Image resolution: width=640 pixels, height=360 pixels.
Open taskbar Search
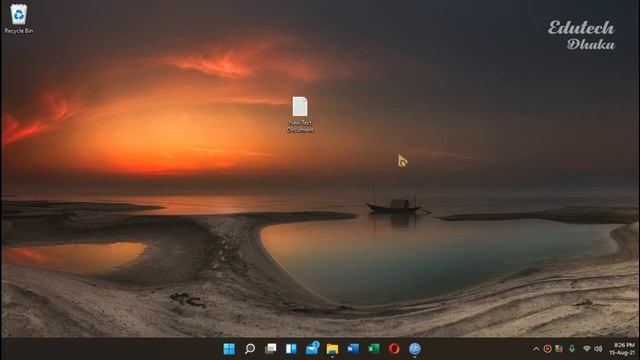coord(250,349)
